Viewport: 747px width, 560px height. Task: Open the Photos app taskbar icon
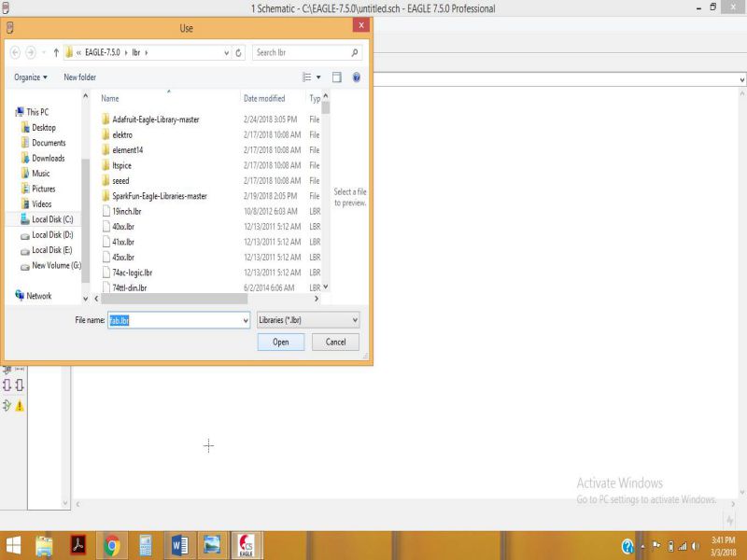point(212,546)
